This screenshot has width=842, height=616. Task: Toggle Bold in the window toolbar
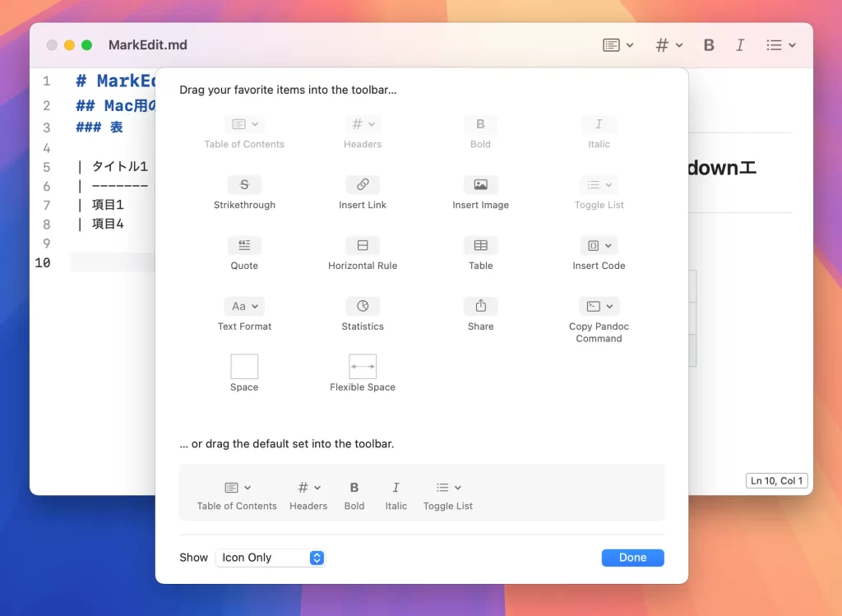pyautogui.click(x=709, y=45)
